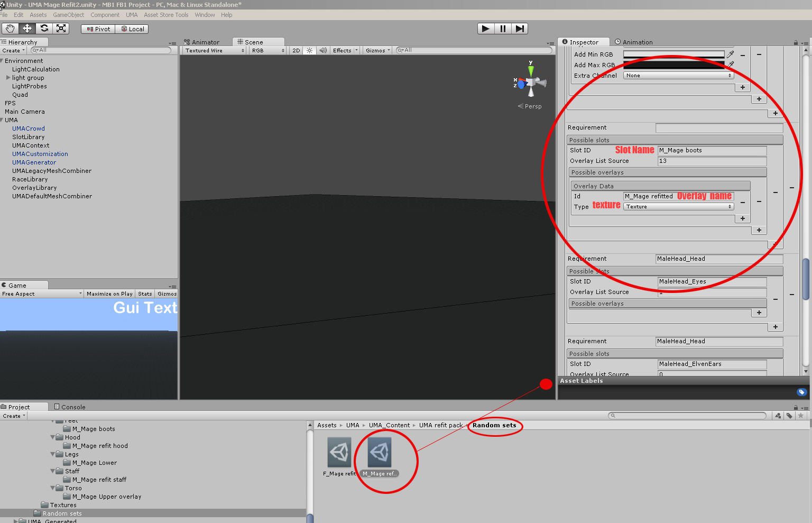The width and height of the screenshot is (812, 523).
Task: Select the Move tool in the toolbar
Action: (x=27, y=29)
